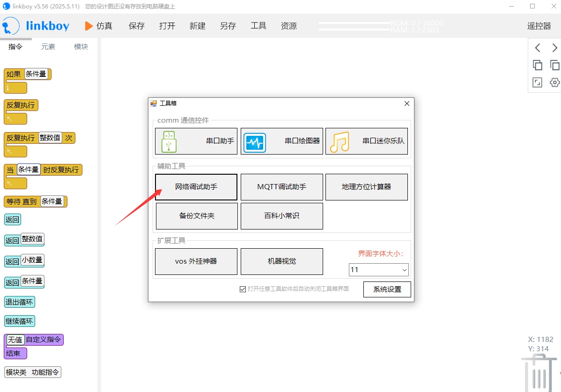Click the 网络调试助手 button
Screen dimensions: 561x392
coord(196,187)
